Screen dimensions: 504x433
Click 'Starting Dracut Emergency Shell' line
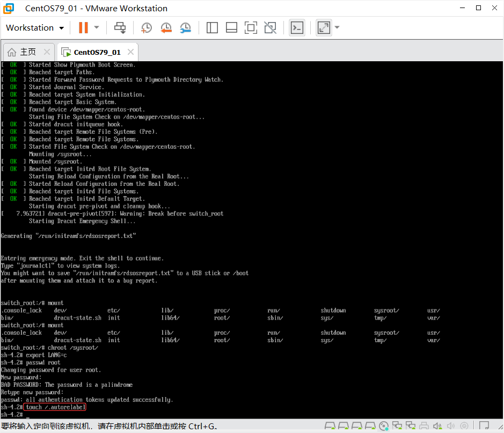pyautogui.click(x=82, y=221)
